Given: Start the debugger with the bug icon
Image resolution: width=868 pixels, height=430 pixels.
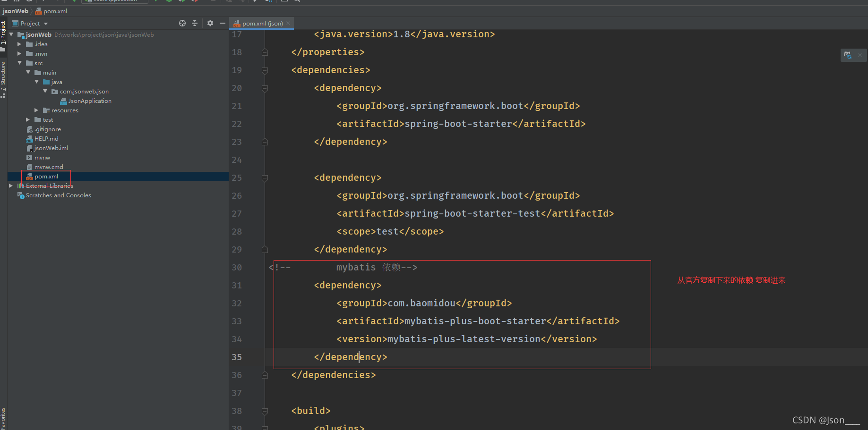Looking at the screenshot, I should pos(169,1).
